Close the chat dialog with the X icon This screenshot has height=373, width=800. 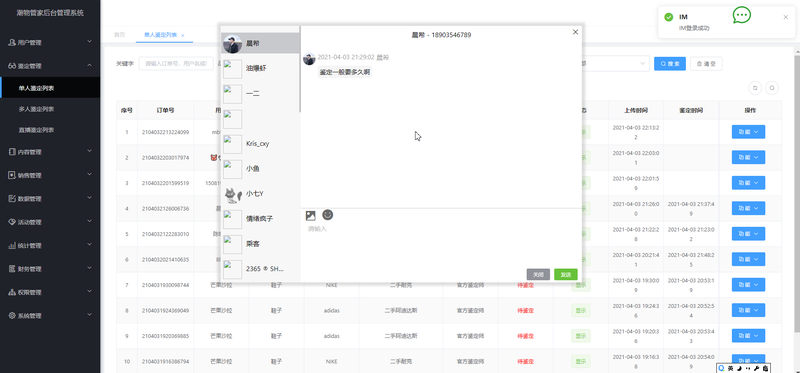[x=576, y=32]
